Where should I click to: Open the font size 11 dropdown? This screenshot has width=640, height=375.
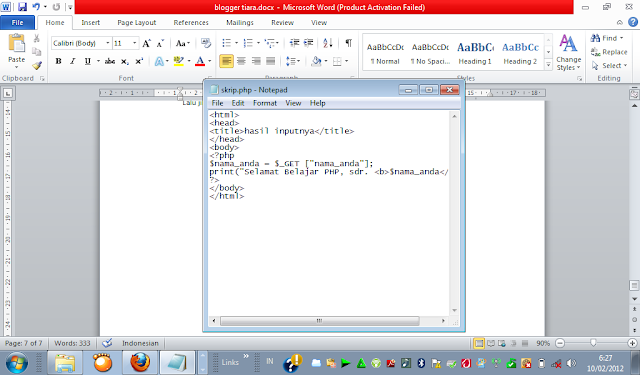tap(134, 43)
